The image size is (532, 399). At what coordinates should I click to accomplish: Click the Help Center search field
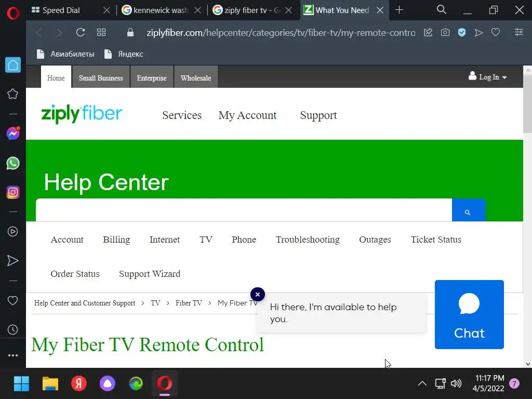244,210
